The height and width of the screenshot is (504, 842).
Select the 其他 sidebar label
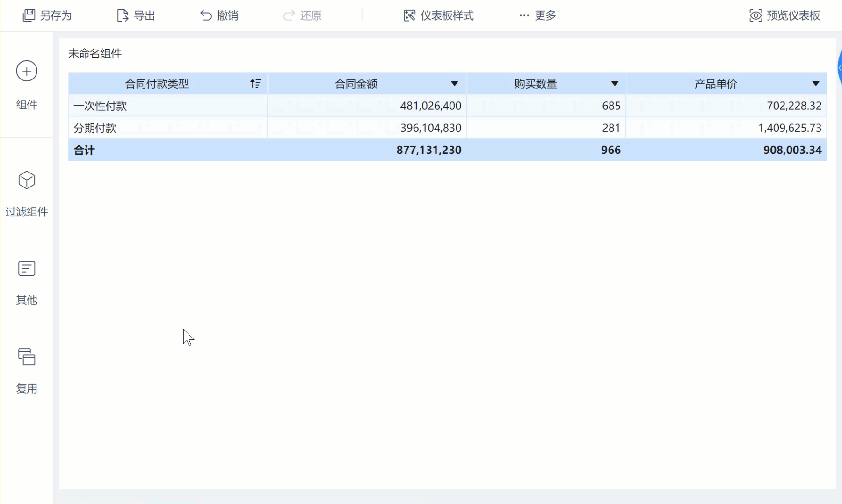pos(27,300)
